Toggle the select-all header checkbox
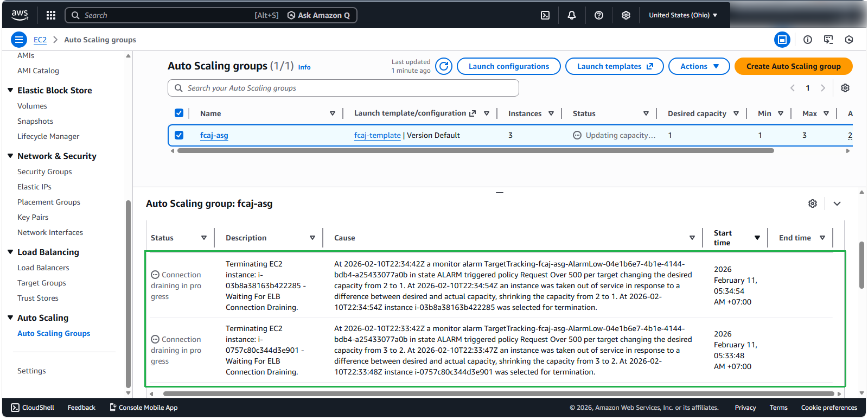868x419 pixels. click(x=179, y=113)
